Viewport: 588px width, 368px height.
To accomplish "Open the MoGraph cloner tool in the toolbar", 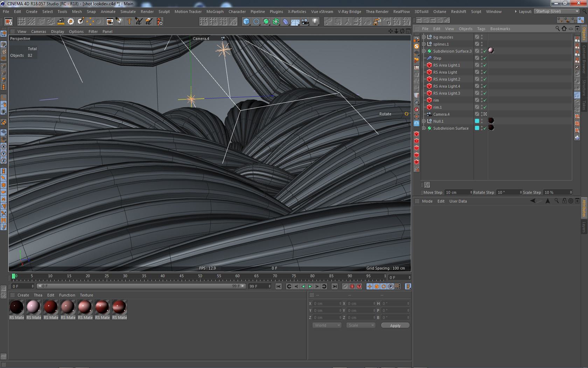I will click(x=276, y=21).
